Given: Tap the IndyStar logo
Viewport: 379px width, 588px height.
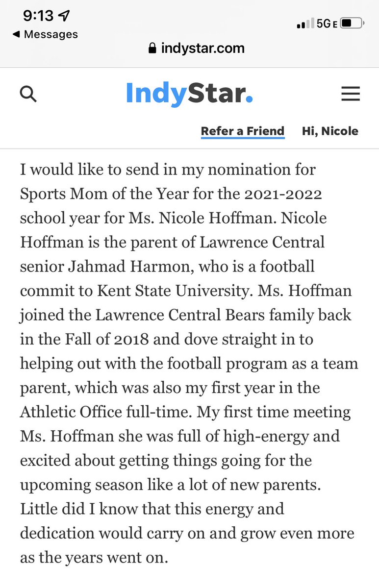Looking at the screenshot, I should click(189, 93).
